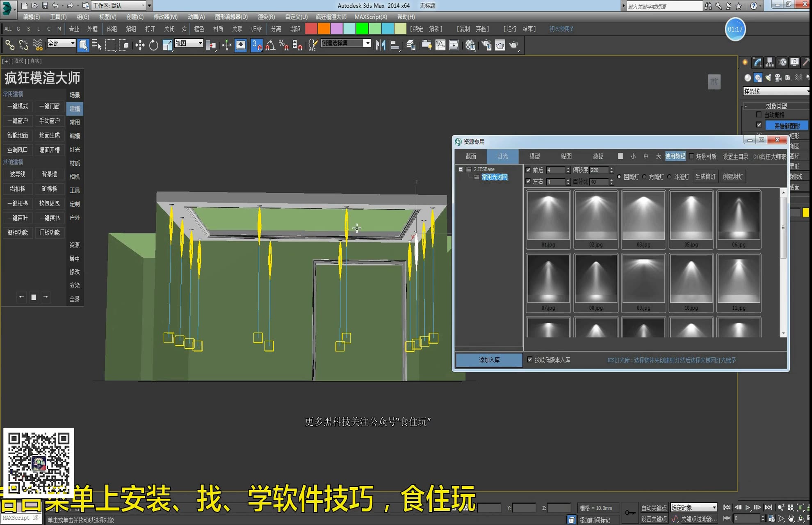Screen dimensions: 812x525
Task: Click the Render Production teapot icon
Action: [x=514, y=45]
